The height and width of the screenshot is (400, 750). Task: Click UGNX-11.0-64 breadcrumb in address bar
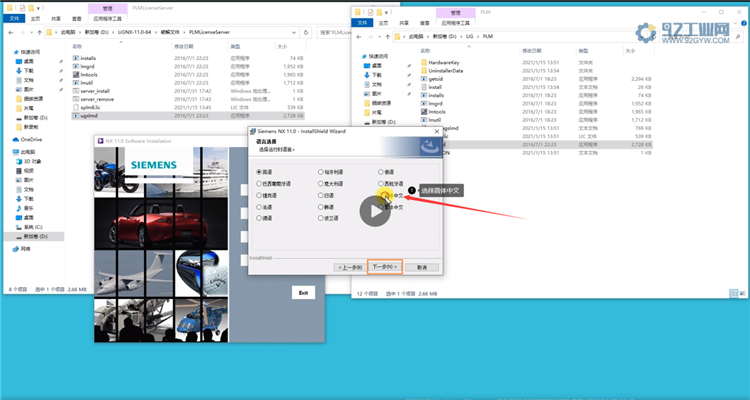pos(134,33)
